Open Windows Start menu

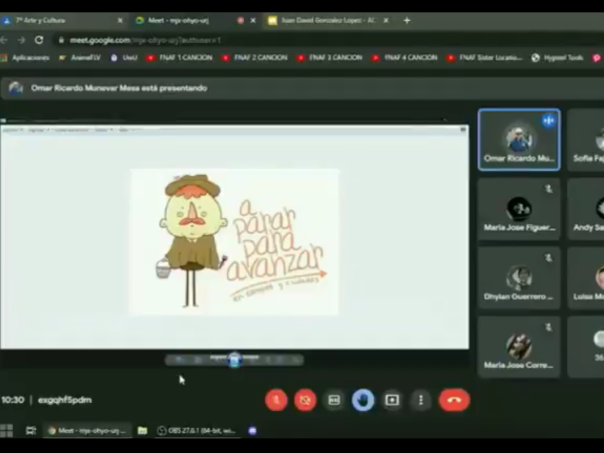tap(7, 431)
